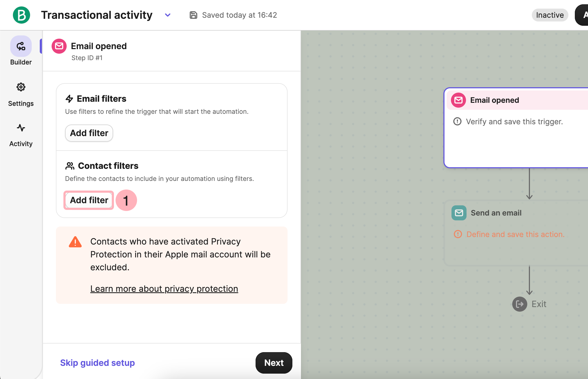The height and width of the screenshot is (379, 588).
Task: Open the Settings sidebar tab
Action: click(x=21, y=94)
